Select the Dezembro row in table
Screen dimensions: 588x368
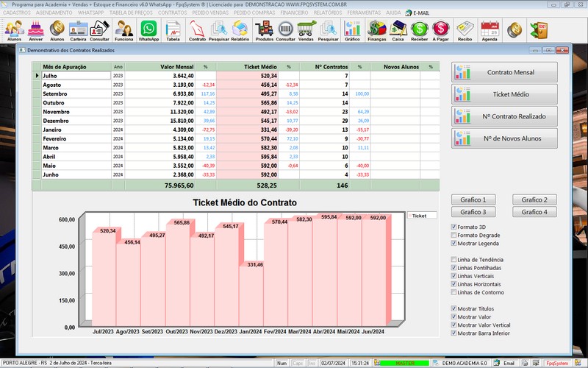(x=236, y=121)
